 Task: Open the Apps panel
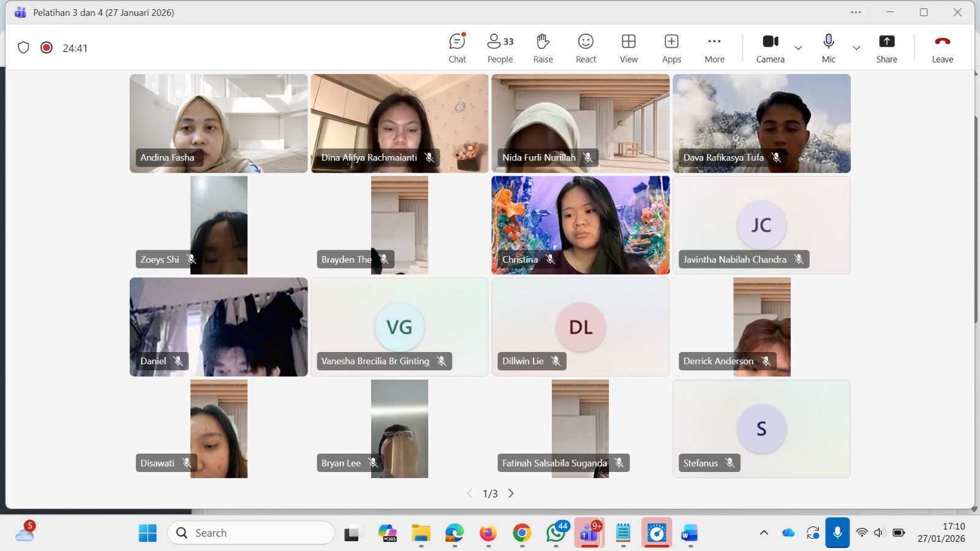tap(671, 48)
